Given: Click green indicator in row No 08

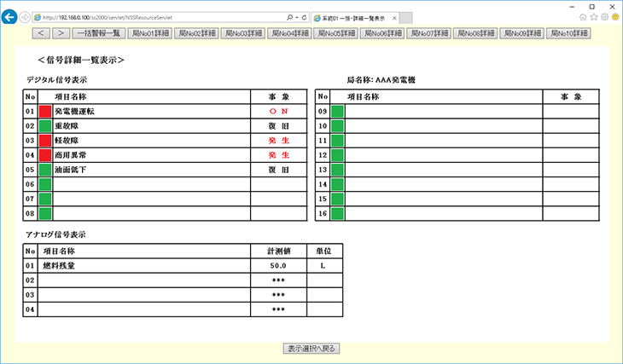Looking at the screenshot, I should tap(45, 214).
